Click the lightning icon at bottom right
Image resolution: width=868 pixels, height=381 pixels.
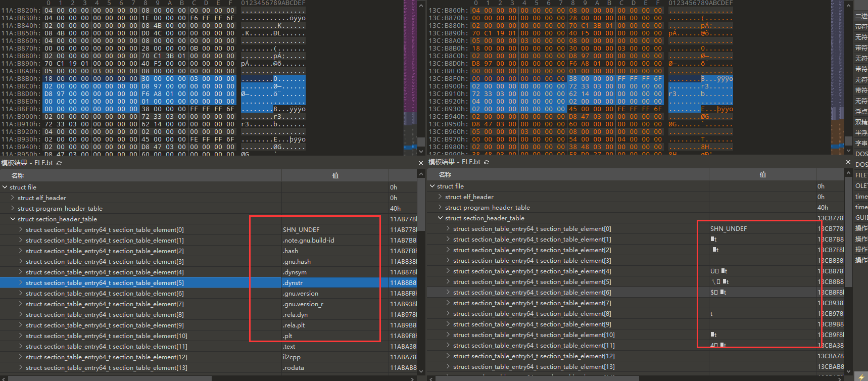point(861,377)
